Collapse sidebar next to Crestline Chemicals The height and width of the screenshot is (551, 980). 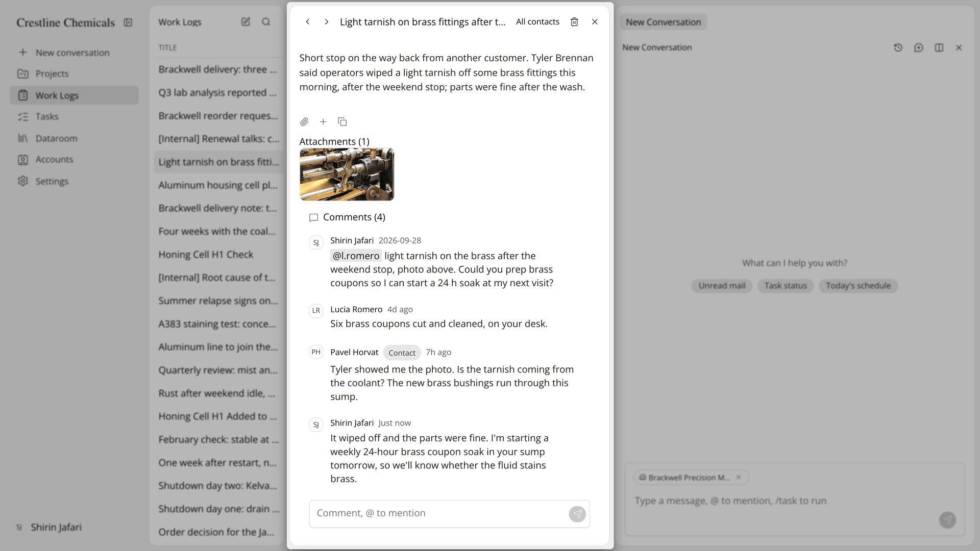coord(128,22)
